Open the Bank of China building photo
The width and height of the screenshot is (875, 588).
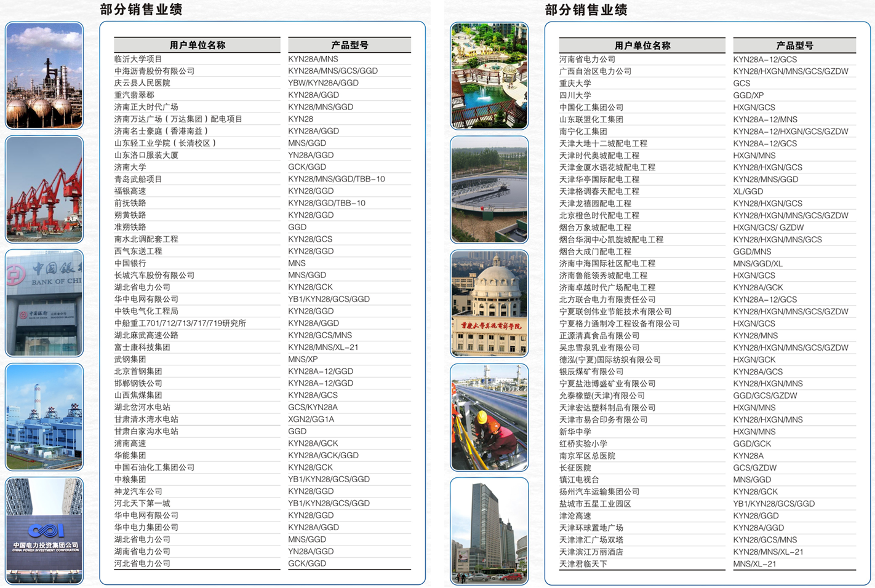(44, 303)
